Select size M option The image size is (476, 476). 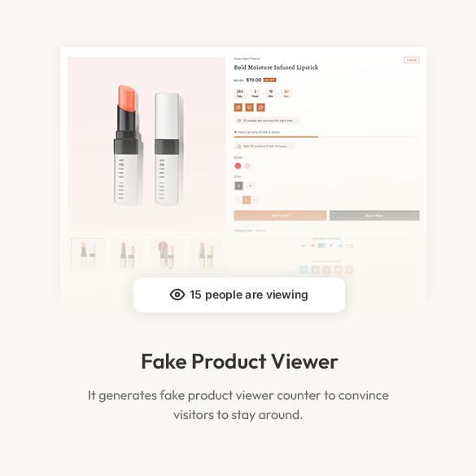pos(251,186)
